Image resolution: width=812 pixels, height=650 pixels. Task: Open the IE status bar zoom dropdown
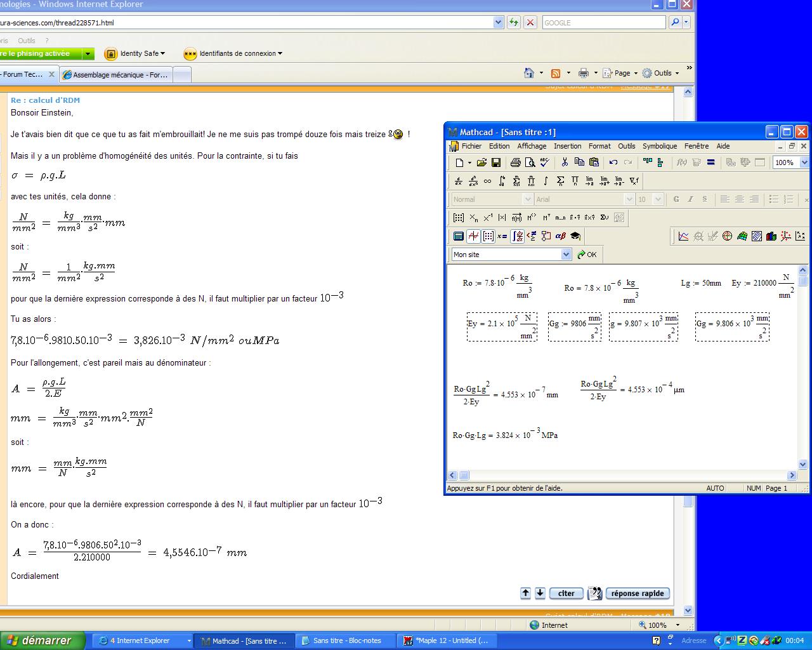click(x=678, y=625)
